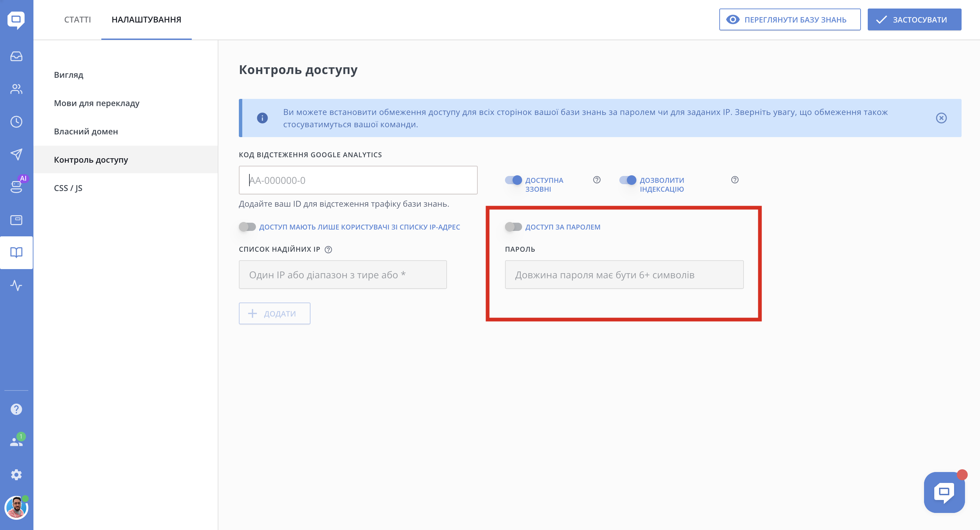Open the floating chat widget bubble
Image resolution: width=980 pixels, height=530 pixels.
point(944,492)
